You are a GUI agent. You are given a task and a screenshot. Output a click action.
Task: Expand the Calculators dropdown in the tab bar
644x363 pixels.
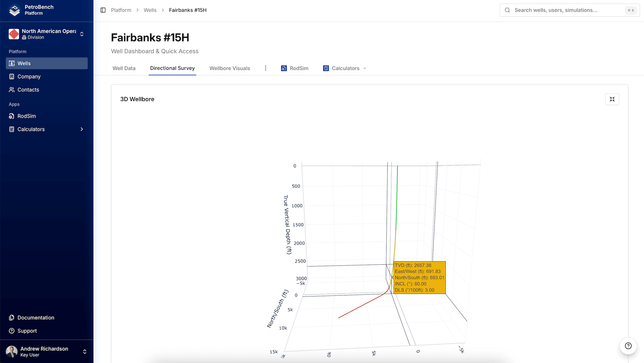pos(365,68)
